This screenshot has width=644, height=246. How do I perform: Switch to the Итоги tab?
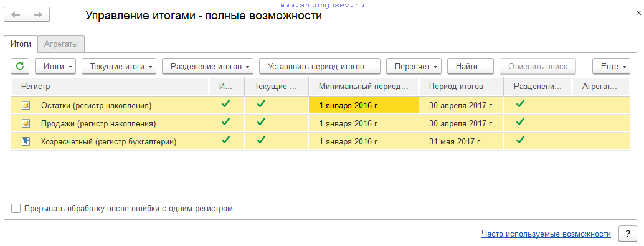click(21, 44)
